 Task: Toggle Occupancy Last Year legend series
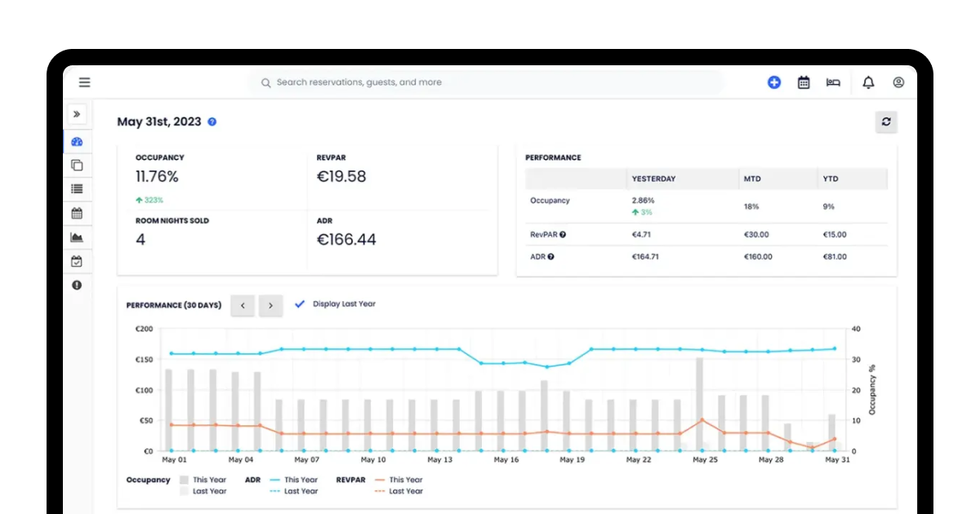pyautogui.click(x=203, y=491)
